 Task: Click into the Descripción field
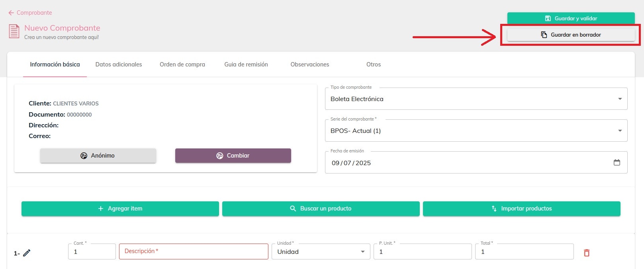click(194, 251)
